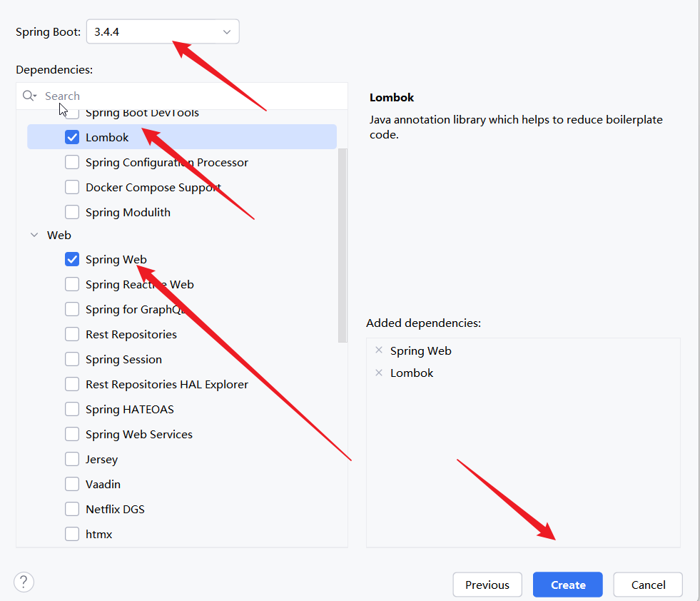Open the Spring Boot version dropdown
Screen dimensions: 700x601
(163, 31)
